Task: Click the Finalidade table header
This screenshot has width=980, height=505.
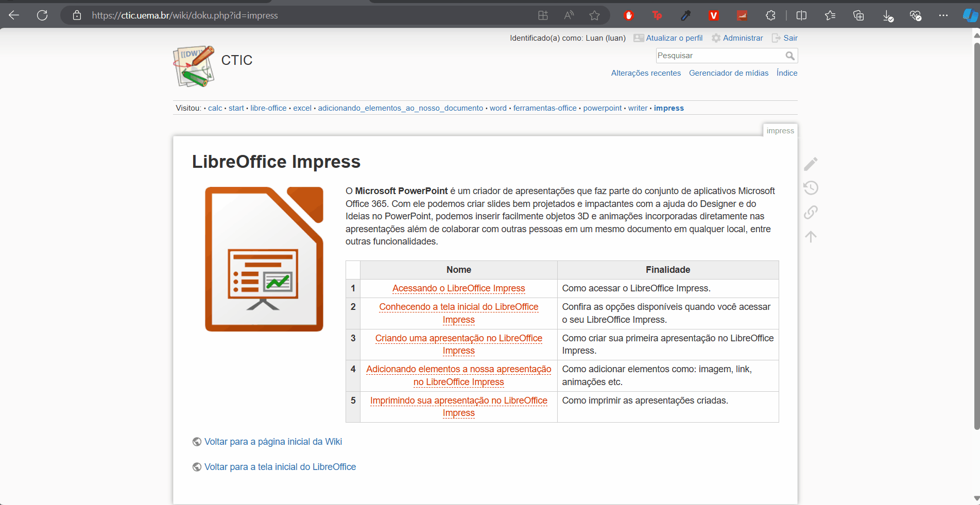Action: [668, 270]
